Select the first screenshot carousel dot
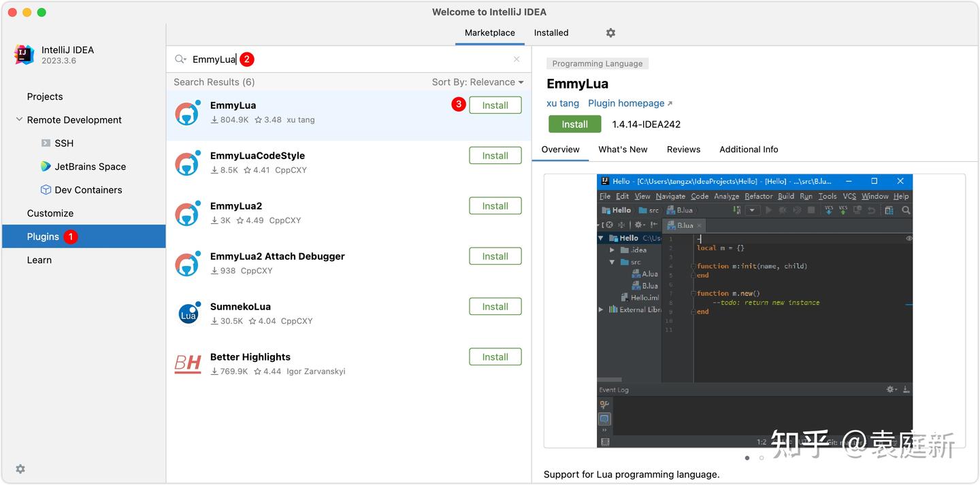The width and height of the screenshot is (980, 485). (747, 458)
